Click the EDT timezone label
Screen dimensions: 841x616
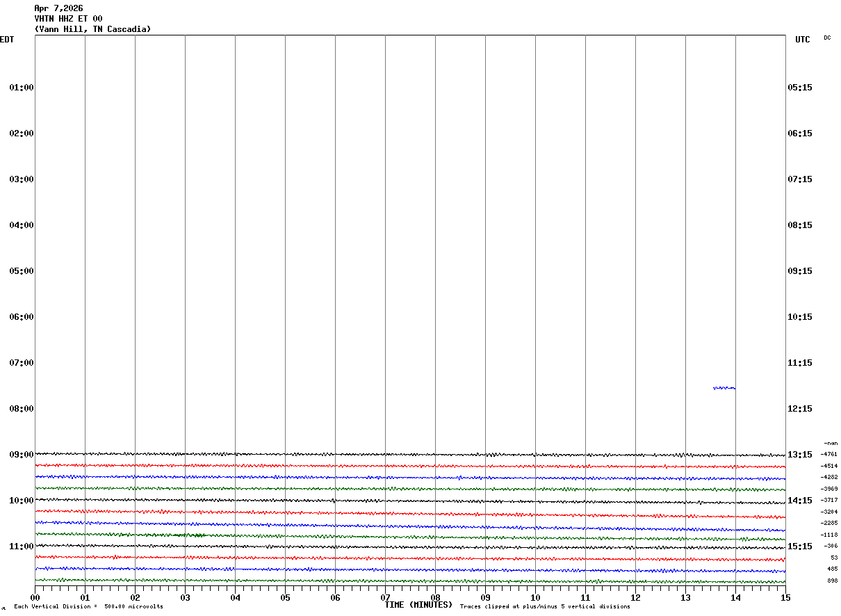point(7,40)
